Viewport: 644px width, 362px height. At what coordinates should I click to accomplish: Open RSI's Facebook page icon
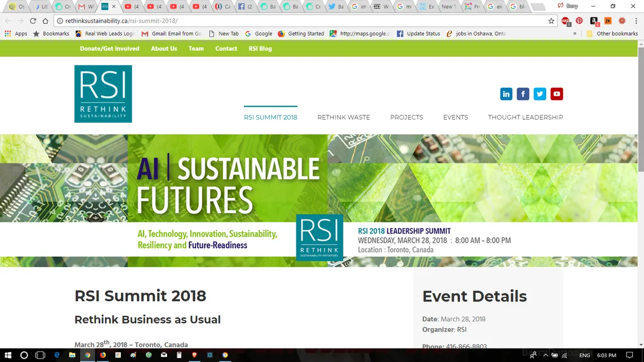click(x=523, y=94)
